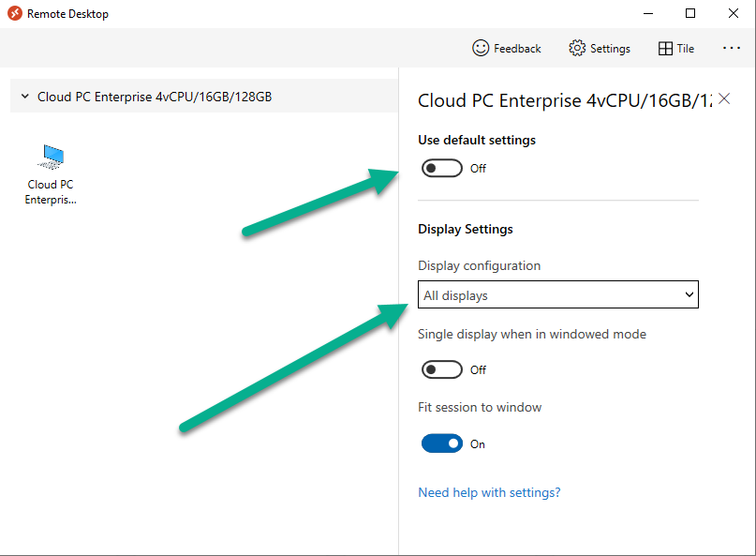Select the Cloud PC Enterprise desktop icon

(x=51, y=174)
